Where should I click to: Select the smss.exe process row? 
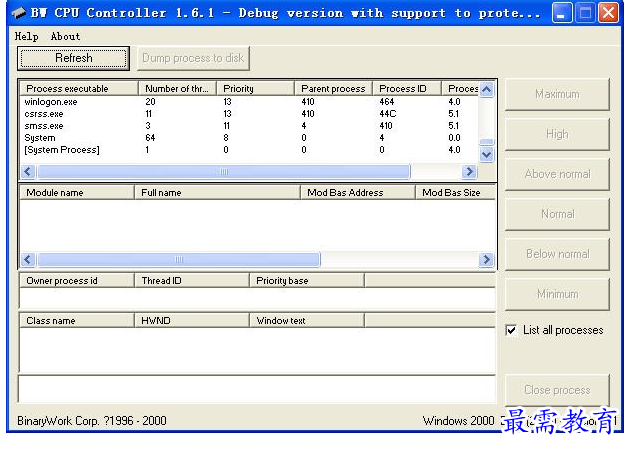point(249,126)
